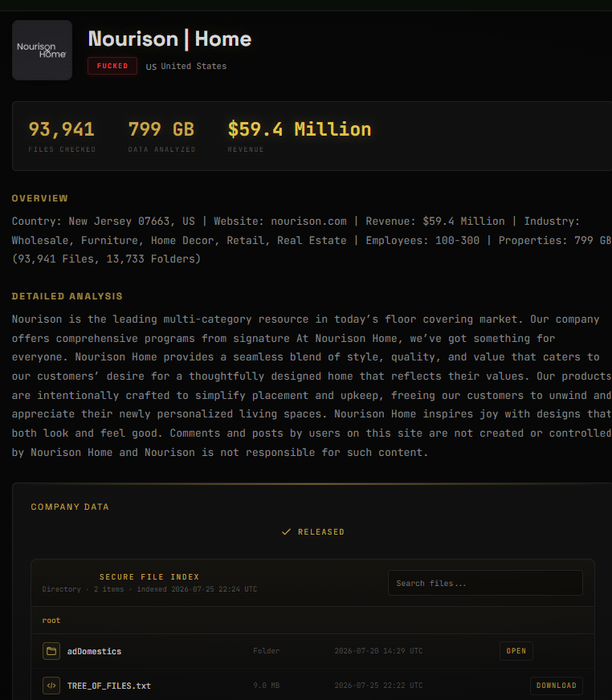Click the adDomestics folder name

pyautogui.click(x=94, y=651)
